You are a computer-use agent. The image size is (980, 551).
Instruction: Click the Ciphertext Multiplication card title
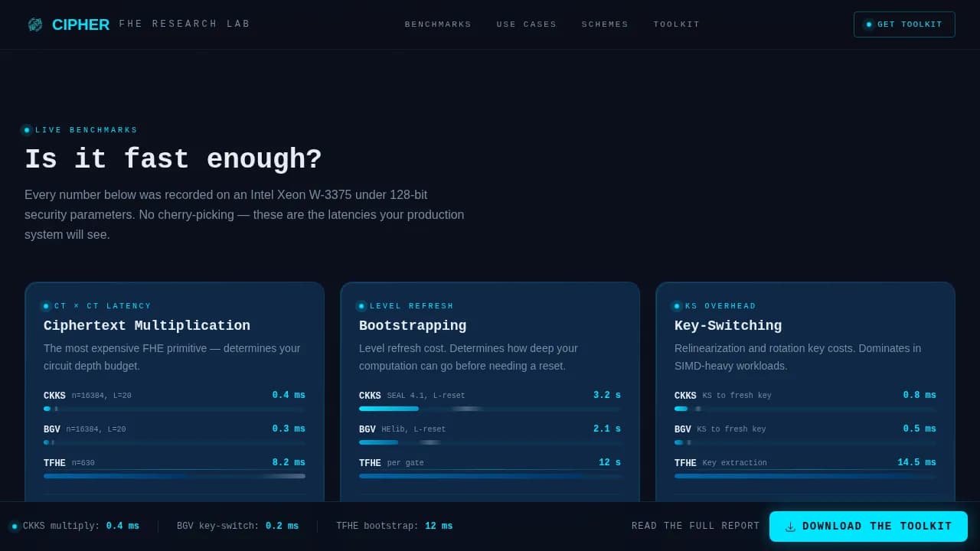147,325
